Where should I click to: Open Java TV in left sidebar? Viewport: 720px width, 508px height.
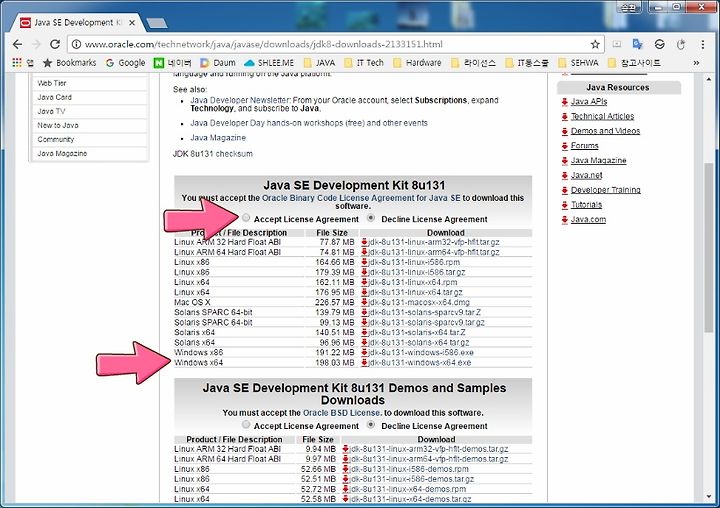coord(51,112)
